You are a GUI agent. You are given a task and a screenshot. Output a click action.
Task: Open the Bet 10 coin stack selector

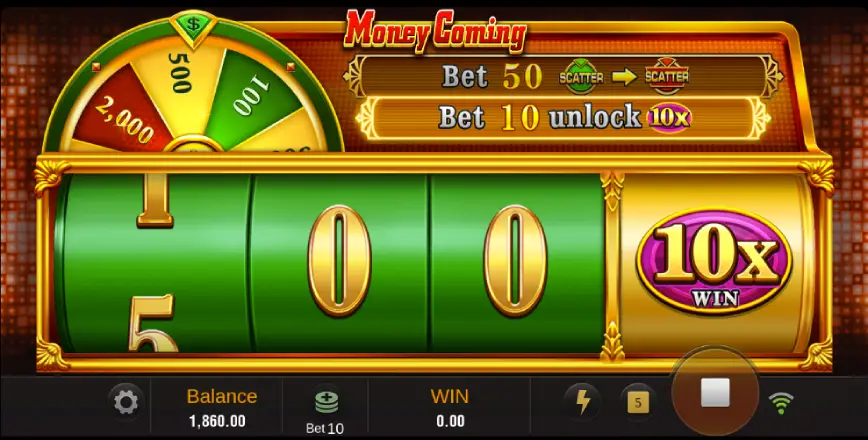point(326,411)
